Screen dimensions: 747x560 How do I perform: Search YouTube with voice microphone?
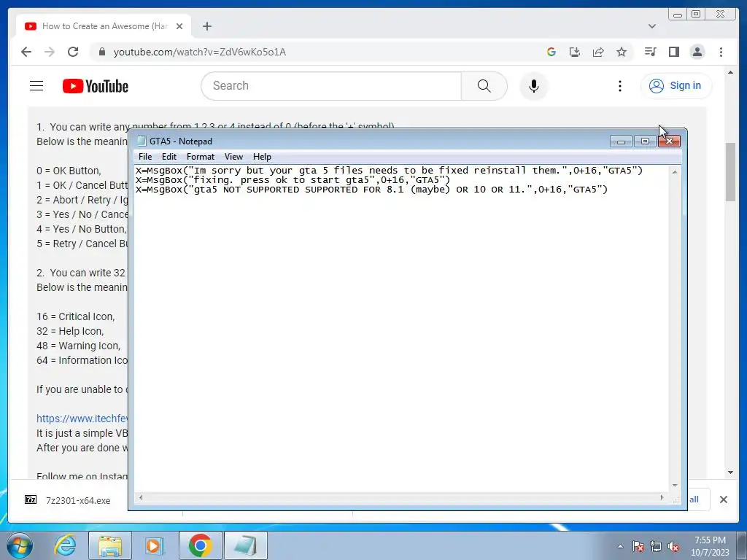(x=533, y=86)
